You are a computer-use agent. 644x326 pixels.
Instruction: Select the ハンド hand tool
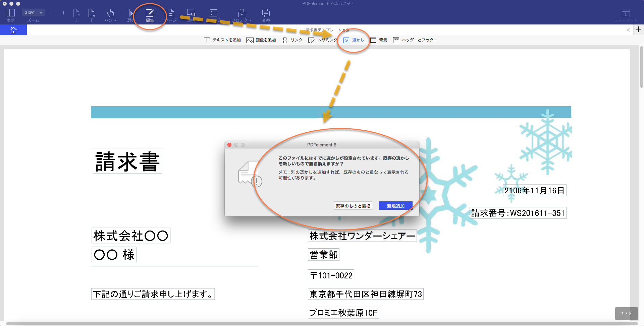click(x=110, y=15)
